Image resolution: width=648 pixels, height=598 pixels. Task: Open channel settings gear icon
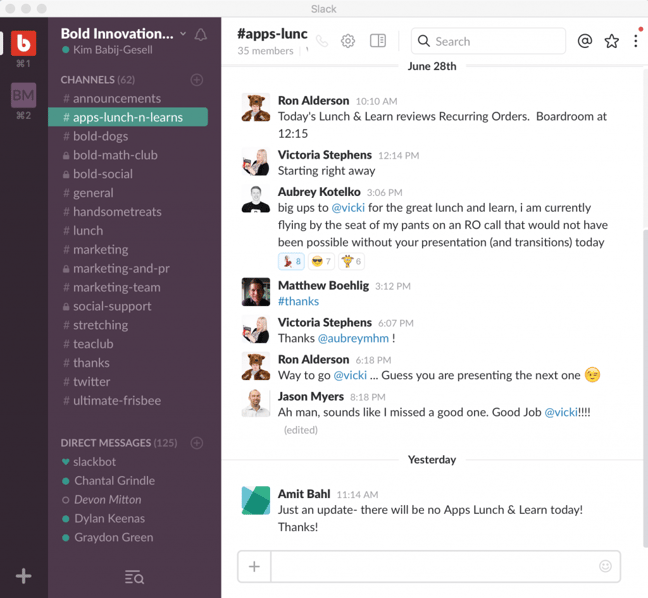348,41
